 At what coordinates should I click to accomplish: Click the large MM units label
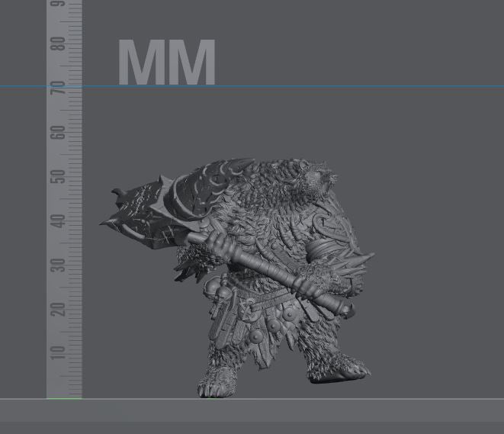point(167,63)
